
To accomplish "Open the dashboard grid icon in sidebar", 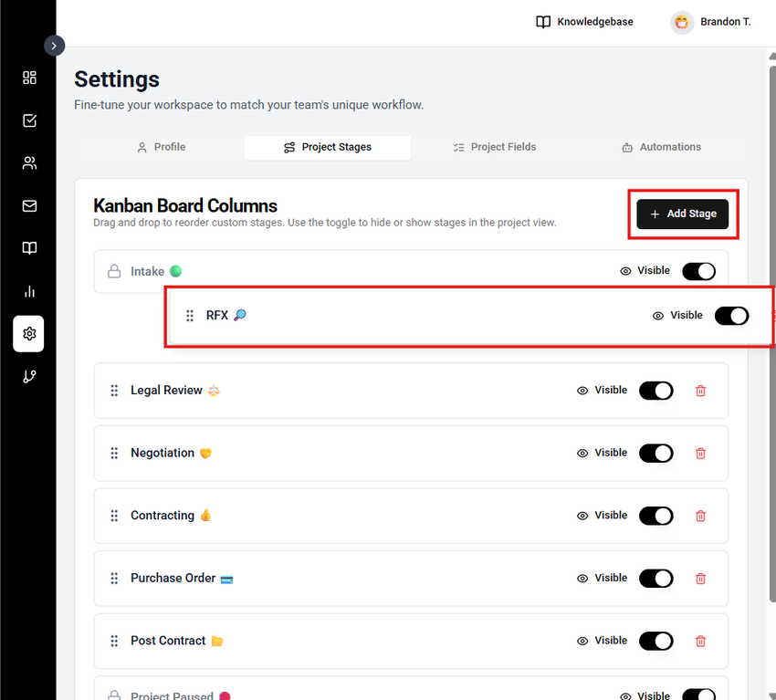I will tap(29, 78).
